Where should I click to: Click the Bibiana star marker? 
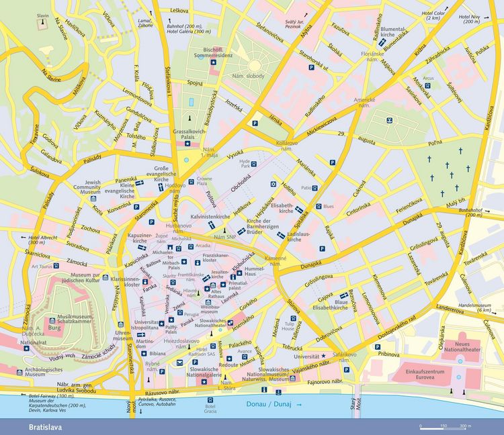(144, 354)
